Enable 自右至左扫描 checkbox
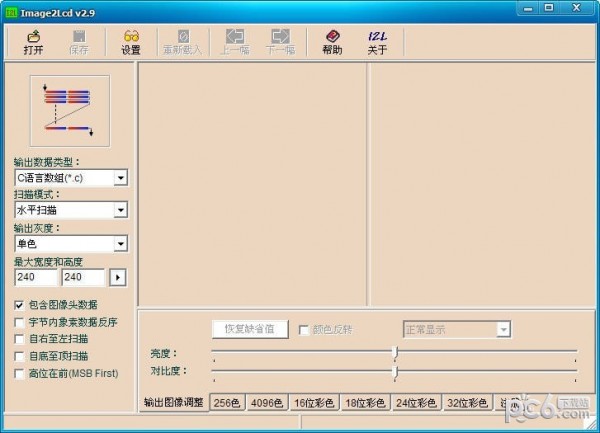 (19, 339)
